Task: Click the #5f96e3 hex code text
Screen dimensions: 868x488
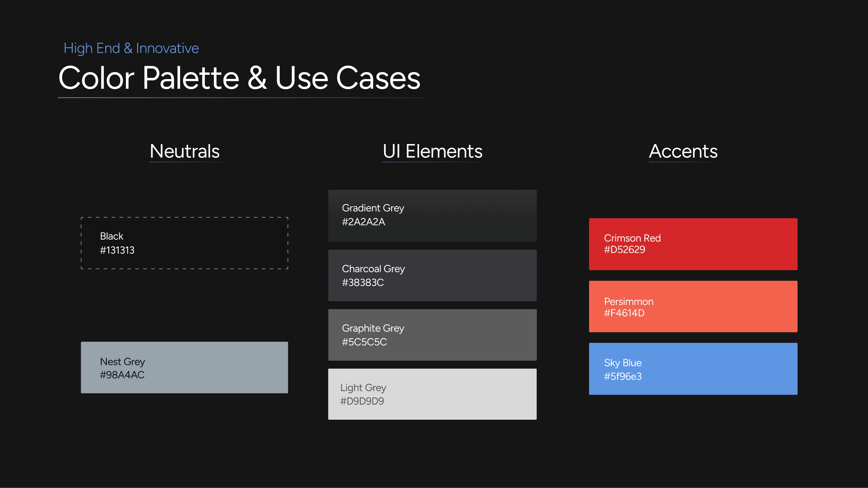Action: point(623,377)
